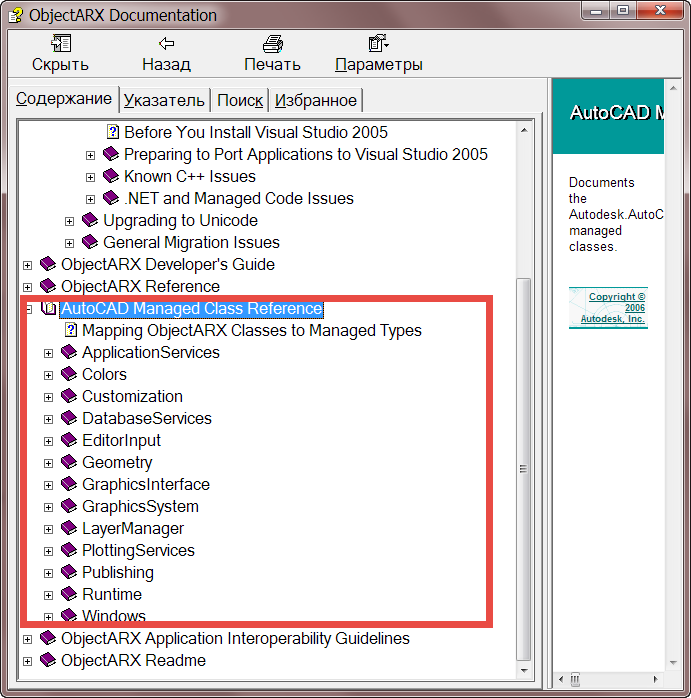This screenshot has width=691, height=698.
Task: Expand Preparing to Port Applications to Visual Studio 2005
Action: click(90, 155)
